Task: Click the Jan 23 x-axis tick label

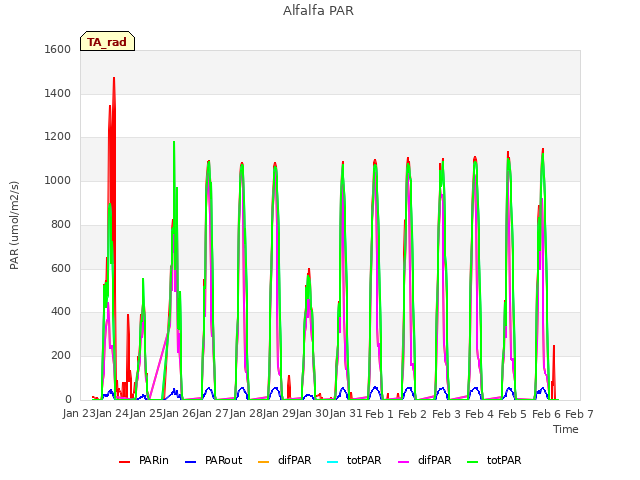Action: click(79, 414)
